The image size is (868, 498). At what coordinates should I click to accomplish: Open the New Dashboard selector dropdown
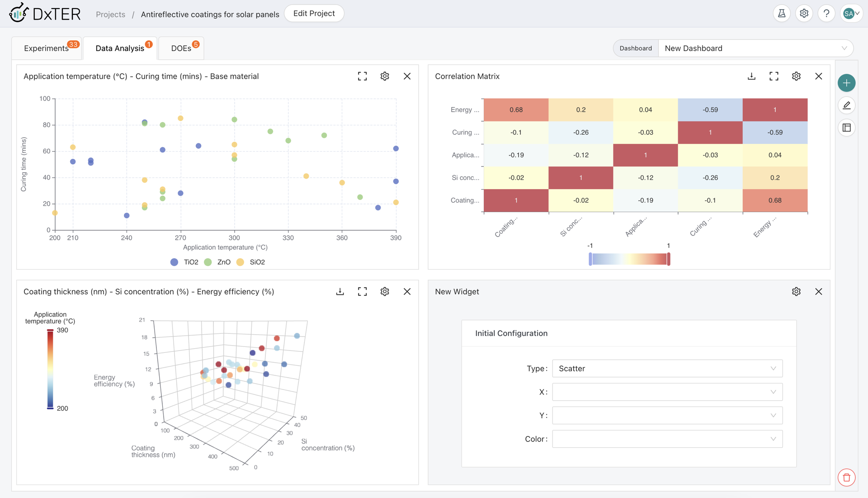pyautogui.click(x=755, y=48)
